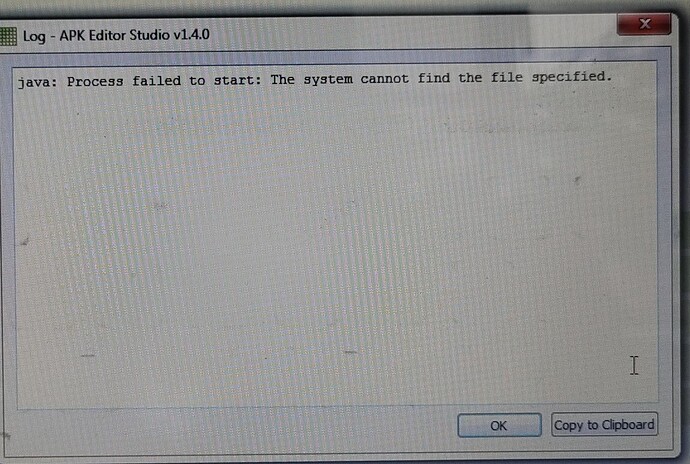Screen dimensions: 690x464
Task: Click the word file in the log message
Action: (506, 77)
